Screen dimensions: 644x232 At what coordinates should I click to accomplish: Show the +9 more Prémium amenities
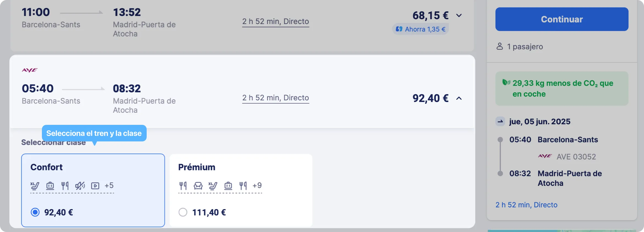click(257, 186)
